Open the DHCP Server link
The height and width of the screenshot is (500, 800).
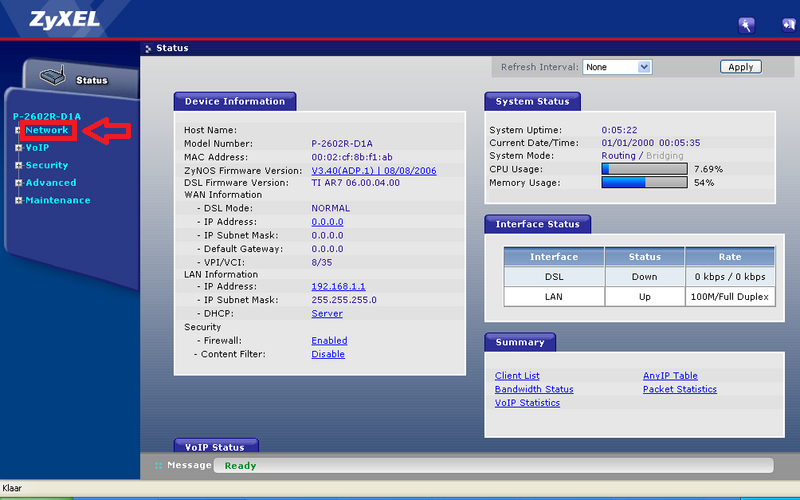pos(327,313)
